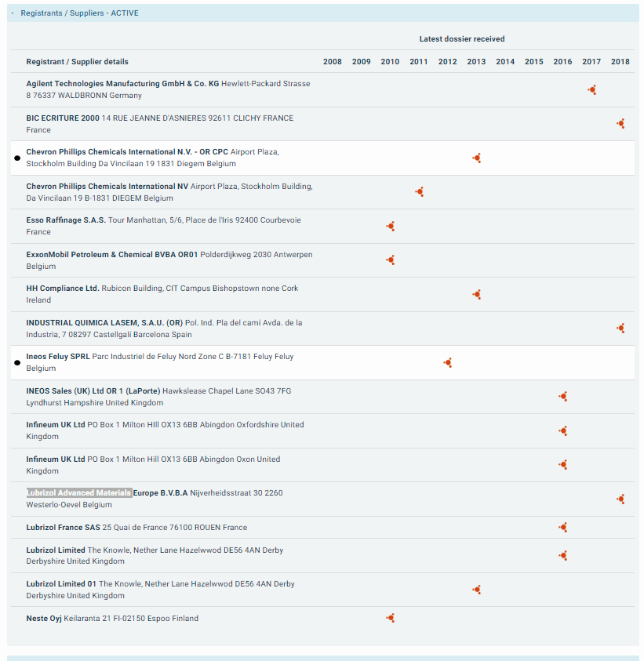The image size is (644, 661).
Task: Click the highlighted 'Lubrizol Advanced Materials' text
Action: click(79, 492)
